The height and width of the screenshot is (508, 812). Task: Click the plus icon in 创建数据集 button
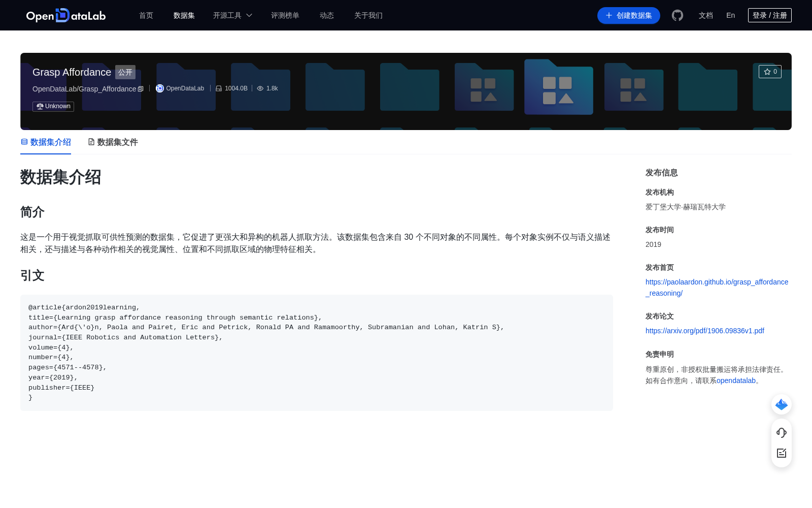(x=609, y=15)
